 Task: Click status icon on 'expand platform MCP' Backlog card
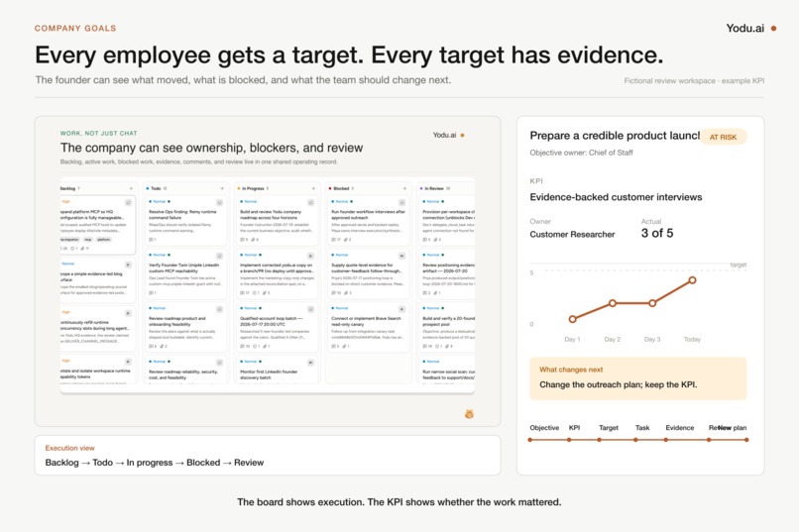(129, 202)
